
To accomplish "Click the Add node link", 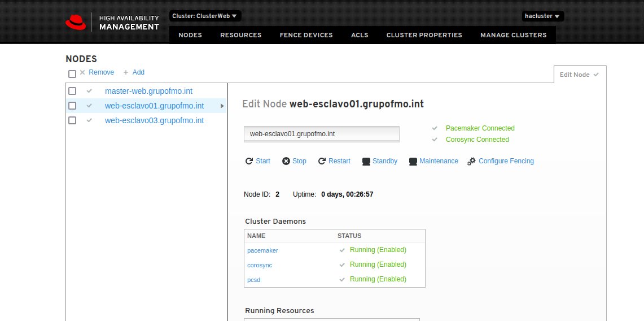I will 138,72.
